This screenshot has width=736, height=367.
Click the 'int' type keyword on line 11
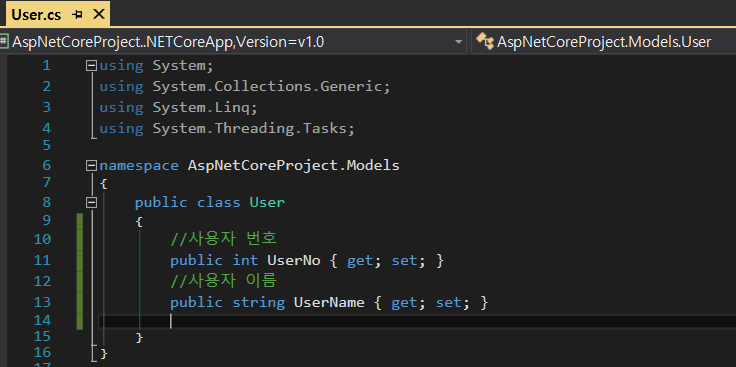click(x=245, y=260)
